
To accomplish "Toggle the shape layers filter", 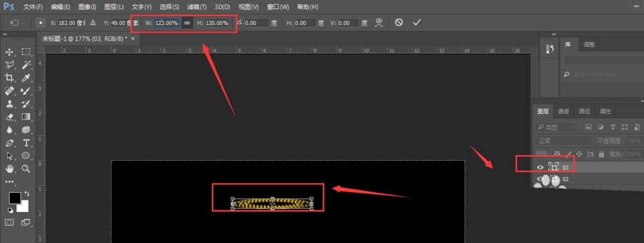I will pos(625,127).
